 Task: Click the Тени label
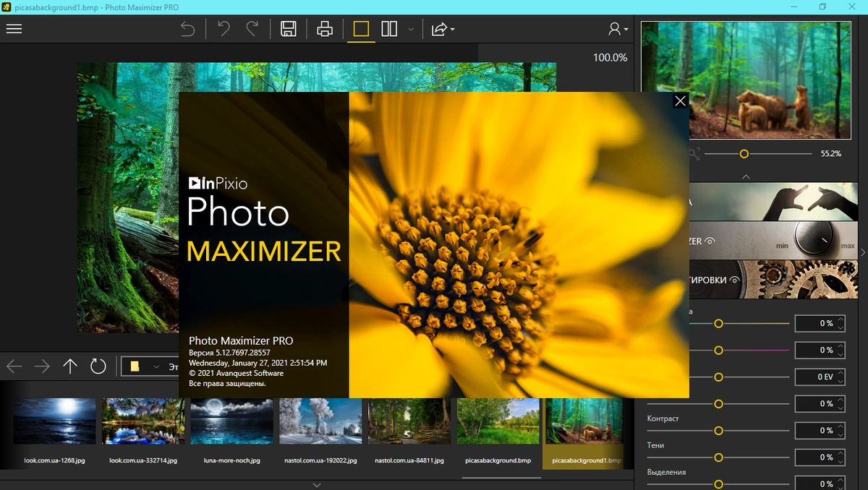[x=655, y=445]
